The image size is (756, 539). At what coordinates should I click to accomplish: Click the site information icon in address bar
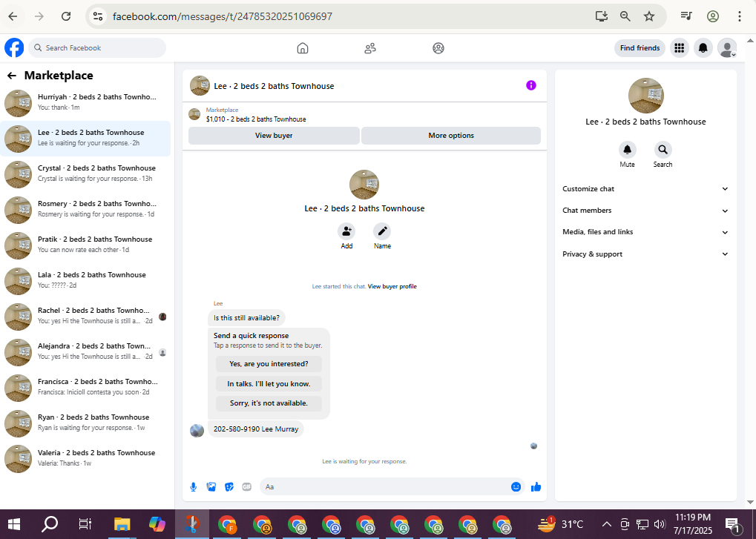98,16
